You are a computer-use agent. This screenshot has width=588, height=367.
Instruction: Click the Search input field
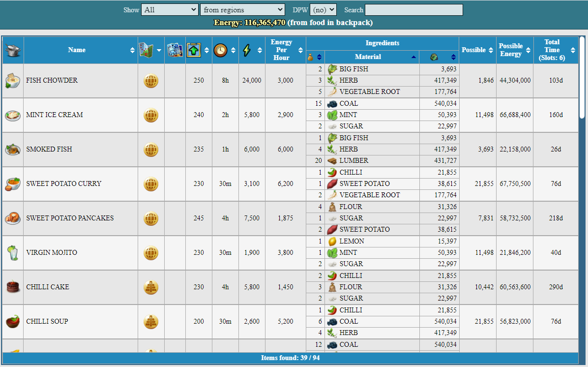click(414, 10)
